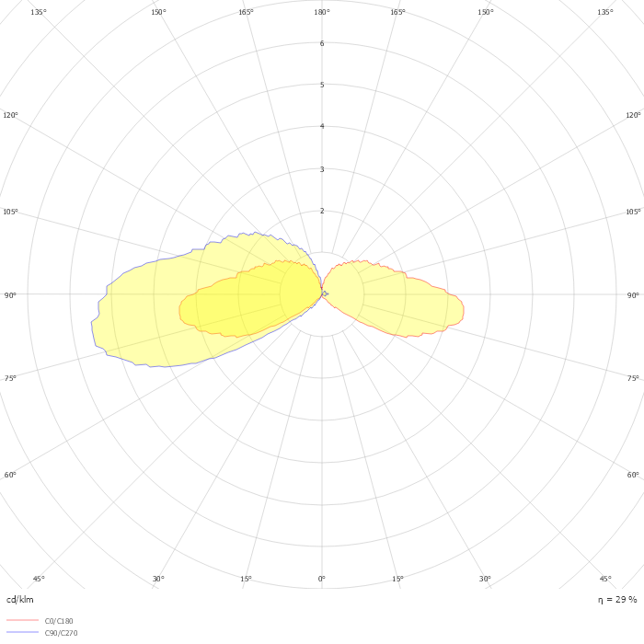
Task: Click the radial scale value 3
Action: [322, 169]
